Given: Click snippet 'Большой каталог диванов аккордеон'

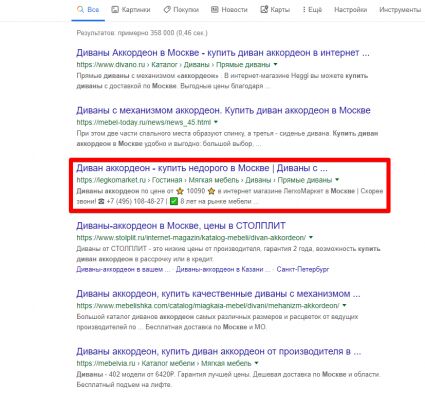Looking at the screenshot, I should (135, 317).
